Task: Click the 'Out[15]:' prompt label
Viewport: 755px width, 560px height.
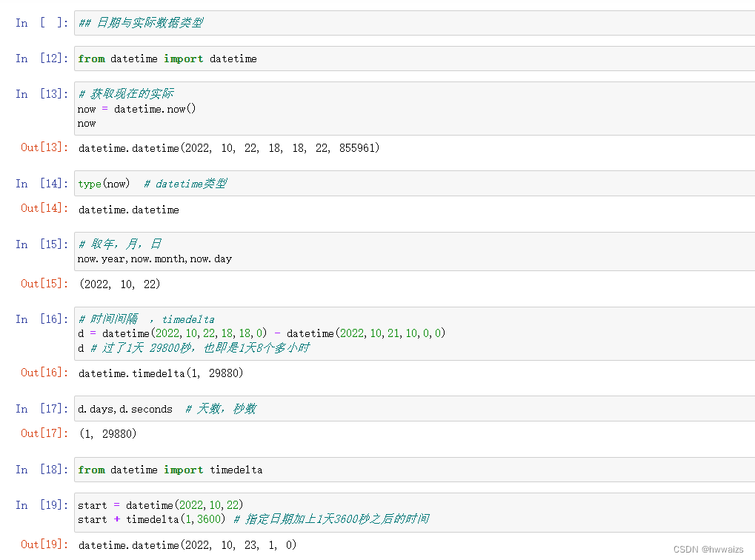Action: tap(44, 284)
